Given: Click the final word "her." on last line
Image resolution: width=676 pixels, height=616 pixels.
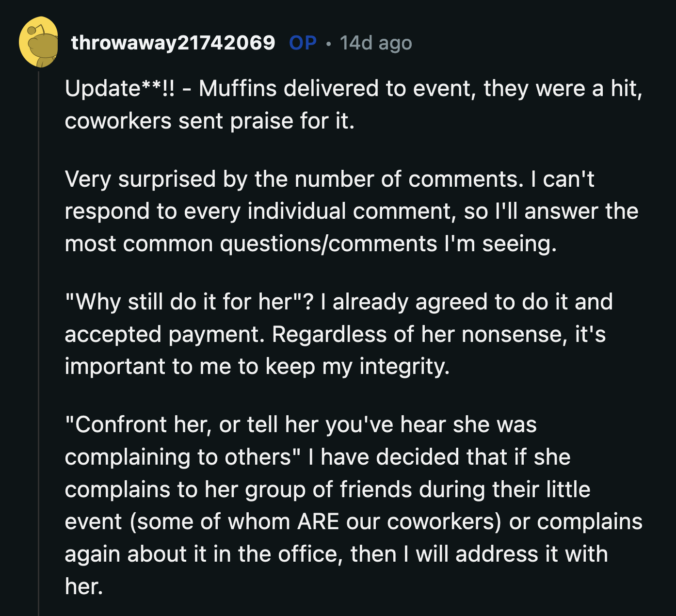Looking at the screenshot, I should [x=84, y=586].
